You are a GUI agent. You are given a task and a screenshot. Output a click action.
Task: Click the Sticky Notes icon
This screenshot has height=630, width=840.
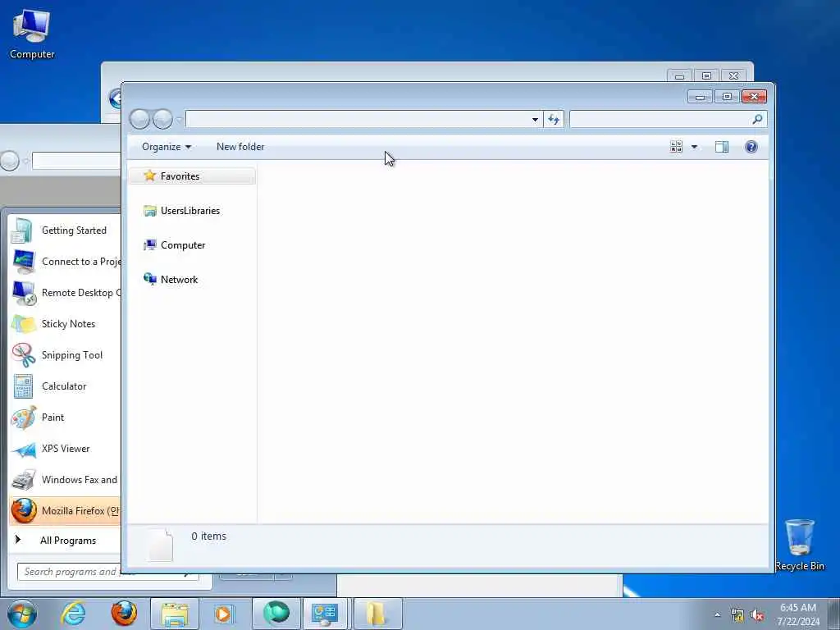24,324
